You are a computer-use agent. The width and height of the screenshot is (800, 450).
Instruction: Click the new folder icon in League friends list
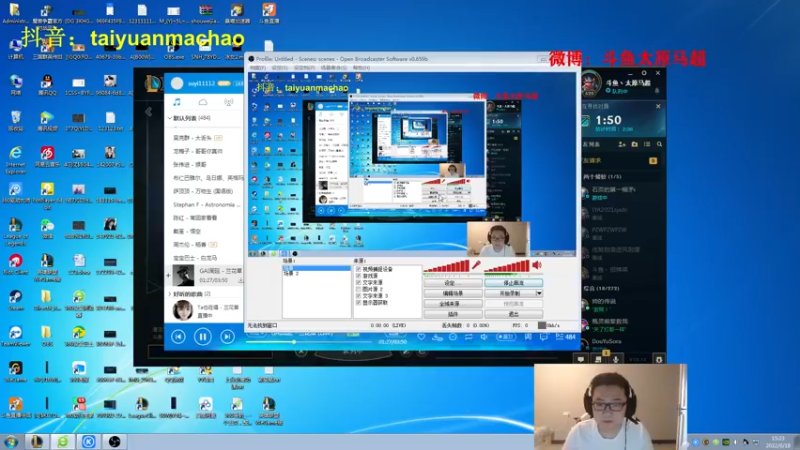click(635, 144)
